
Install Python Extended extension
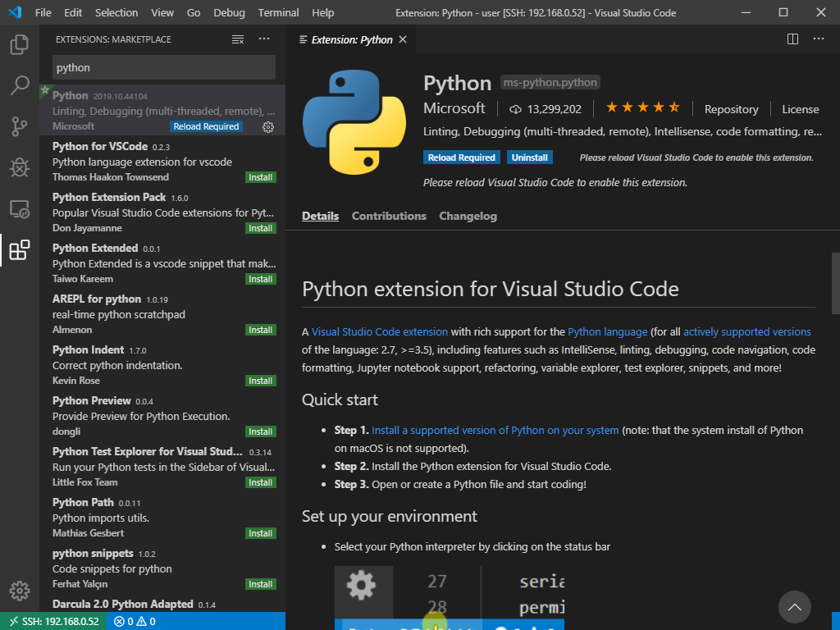(x=260, y=279)
